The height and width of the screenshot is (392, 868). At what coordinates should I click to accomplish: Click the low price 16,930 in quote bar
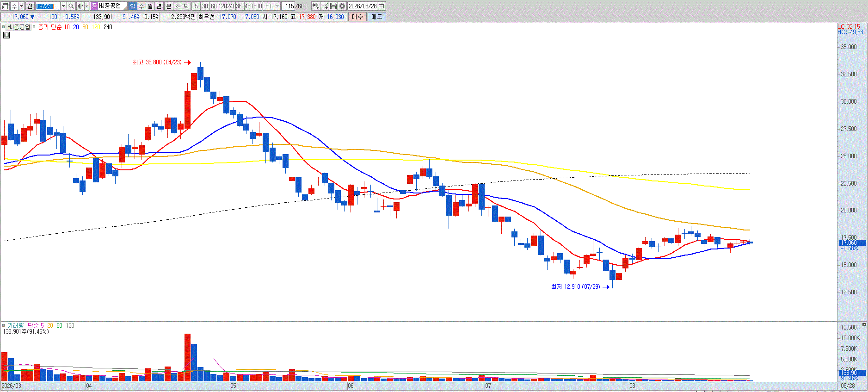pos(336,17)
